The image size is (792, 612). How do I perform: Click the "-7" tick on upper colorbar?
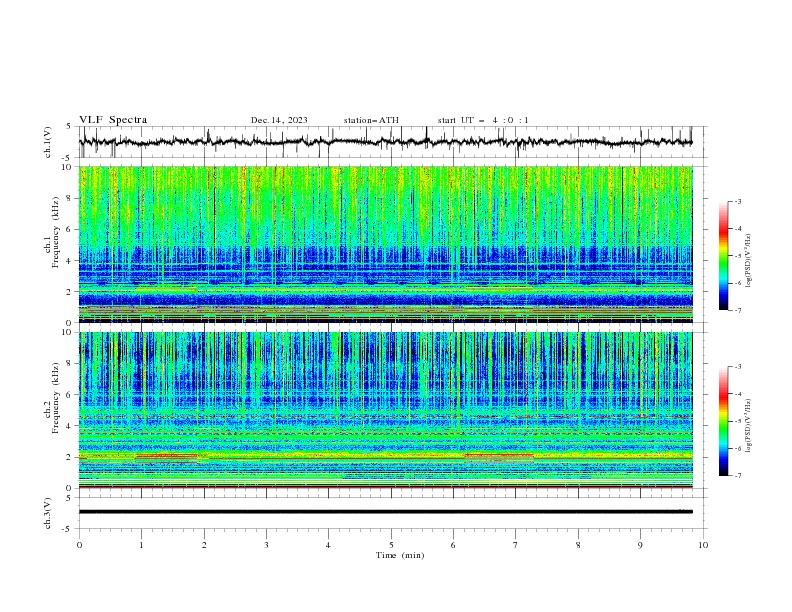click(738, 310)
